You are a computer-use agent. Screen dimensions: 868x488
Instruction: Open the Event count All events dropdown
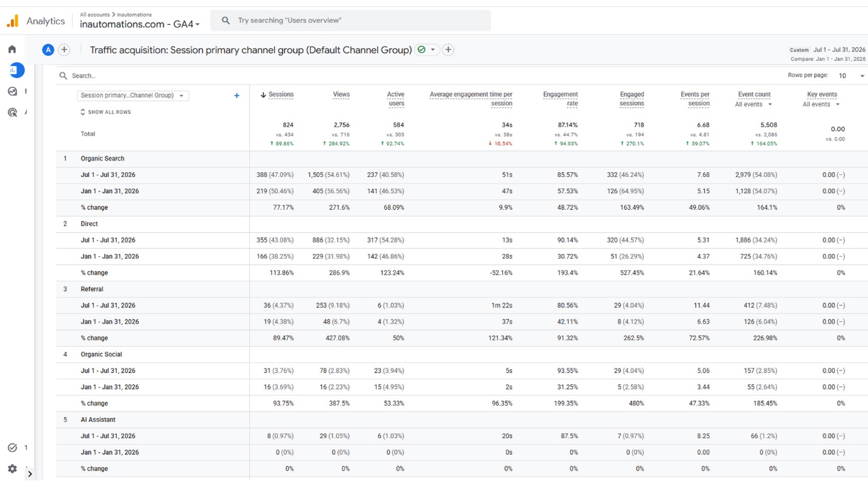pos(753,104)
